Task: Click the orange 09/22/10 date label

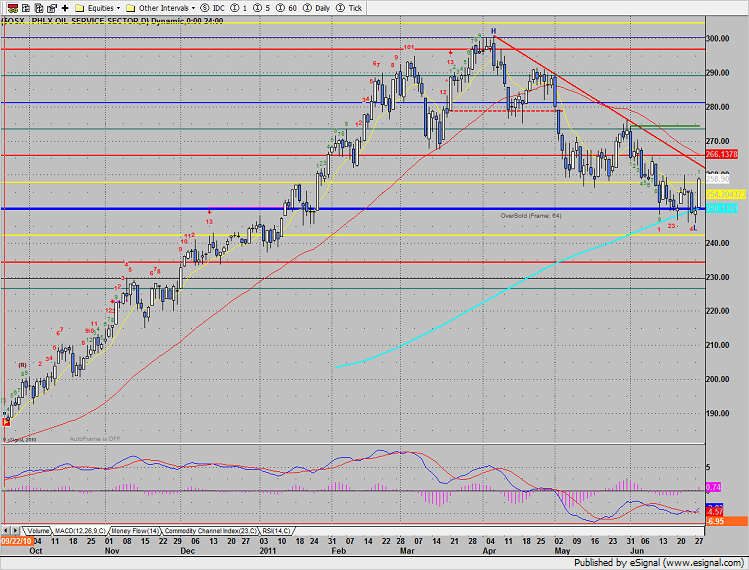Action: (x=16, y=541)
